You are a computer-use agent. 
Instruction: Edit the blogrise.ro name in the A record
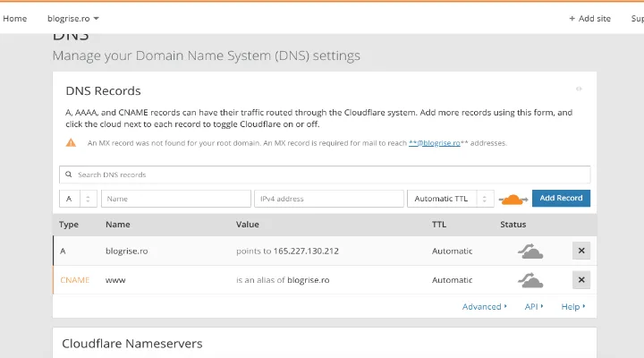click(x=126, y=251)
